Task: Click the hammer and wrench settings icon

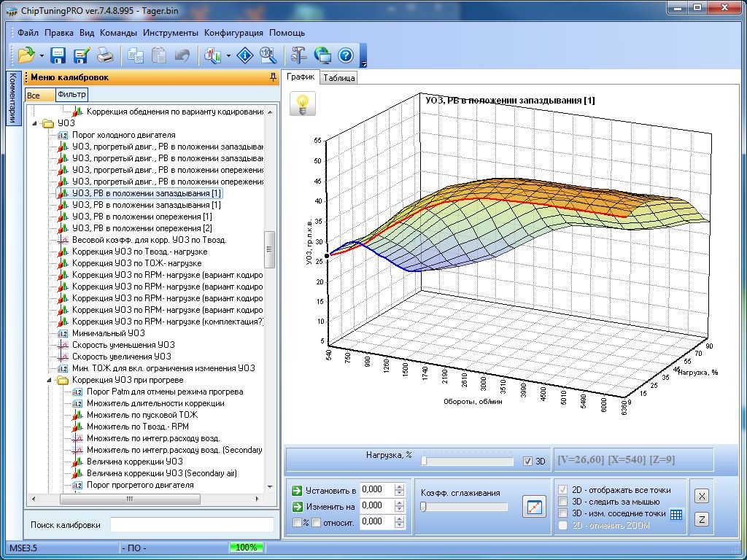Action: [298, 55]
